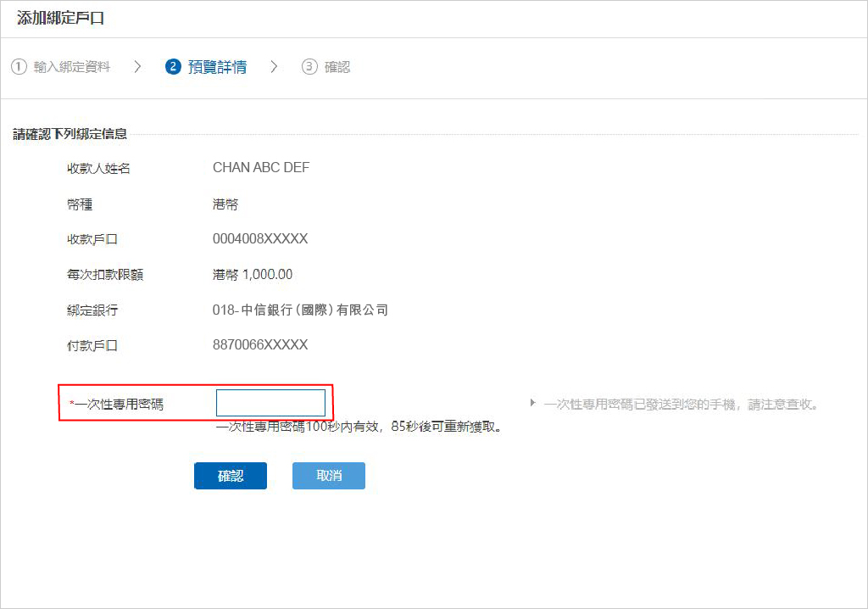Click the 付款戶口 label
The image size is (868, 609).
pyautogui.click(x=92, y=346)
